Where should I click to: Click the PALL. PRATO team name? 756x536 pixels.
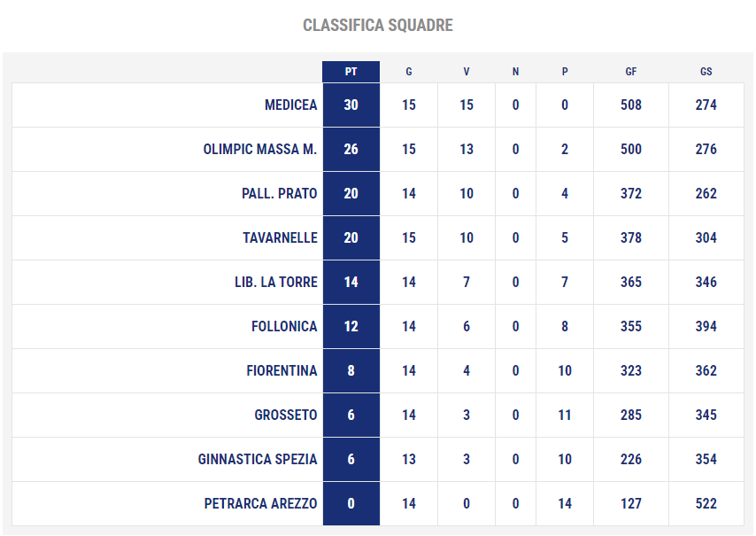(280, 193)
